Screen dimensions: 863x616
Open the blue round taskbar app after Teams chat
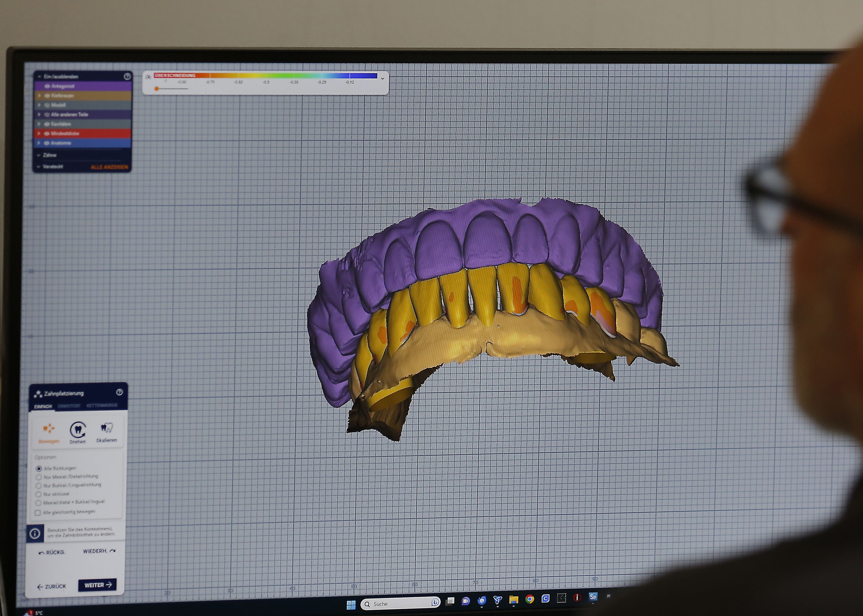pos(482,601)
